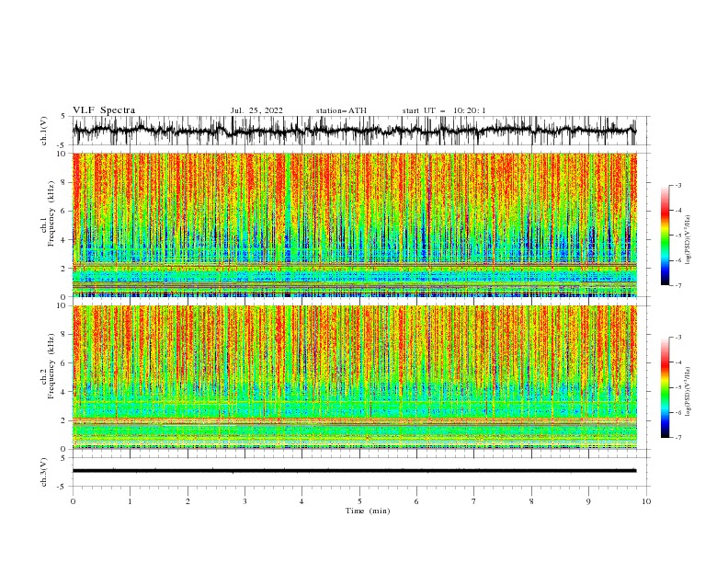728x563 pixels.
Task: Click the "ch.3(V)" waveform axis label
Action: 44,472
